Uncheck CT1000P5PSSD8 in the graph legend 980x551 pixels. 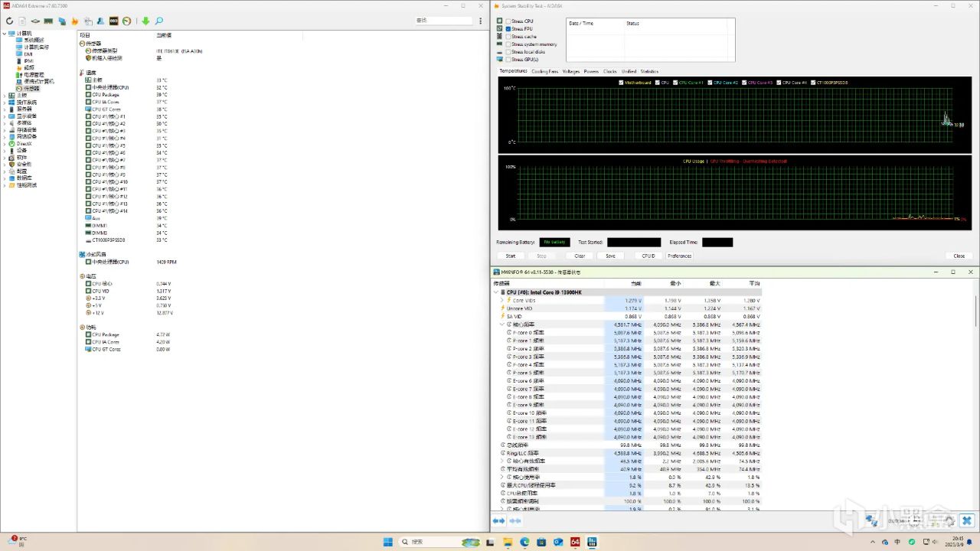tap(813, 82)
